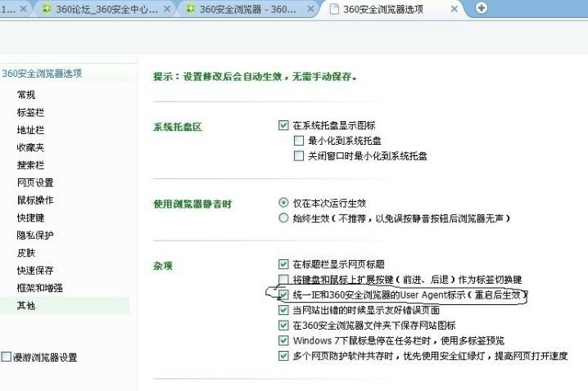Screen dimensions: 588x391
Task: Go to 网页设置 in sidebar
Action: (35, 182)
